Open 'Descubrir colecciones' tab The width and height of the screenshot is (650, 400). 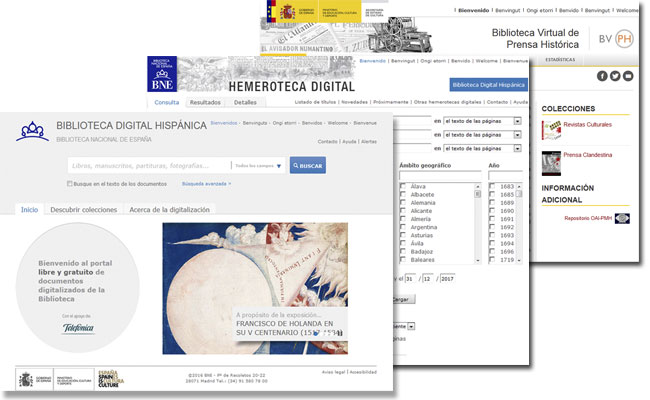pos(84,210)
